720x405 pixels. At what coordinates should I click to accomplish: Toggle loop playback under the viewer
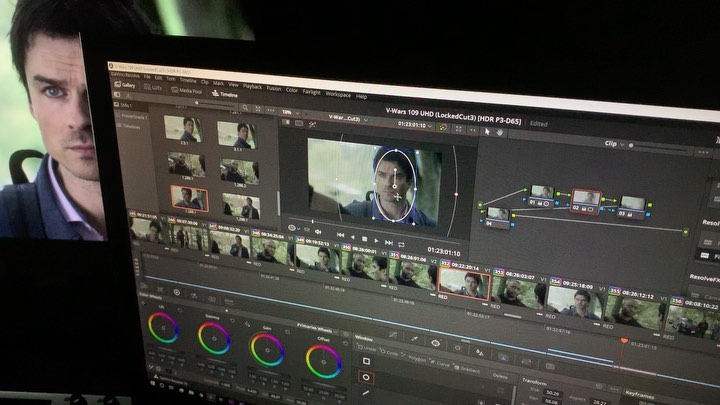(402, 243)
